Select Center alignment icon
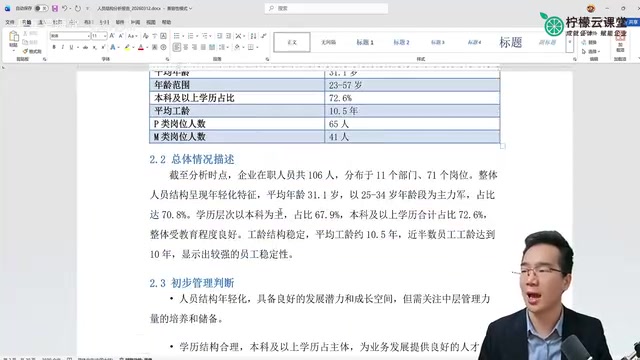Viewport: 640px width, 360px height. (185, 47)
